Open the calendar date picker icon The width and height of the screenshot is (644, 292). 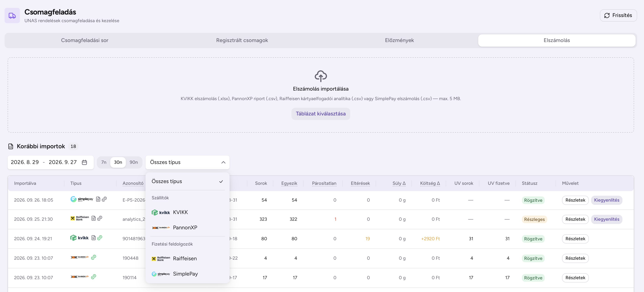84,162
